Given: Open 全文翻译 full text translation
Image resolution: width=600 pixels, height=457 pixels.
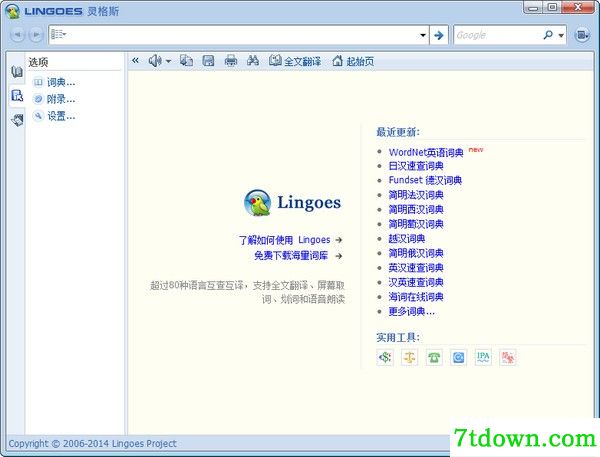Looking at the screenshot, I should [295, 61].
